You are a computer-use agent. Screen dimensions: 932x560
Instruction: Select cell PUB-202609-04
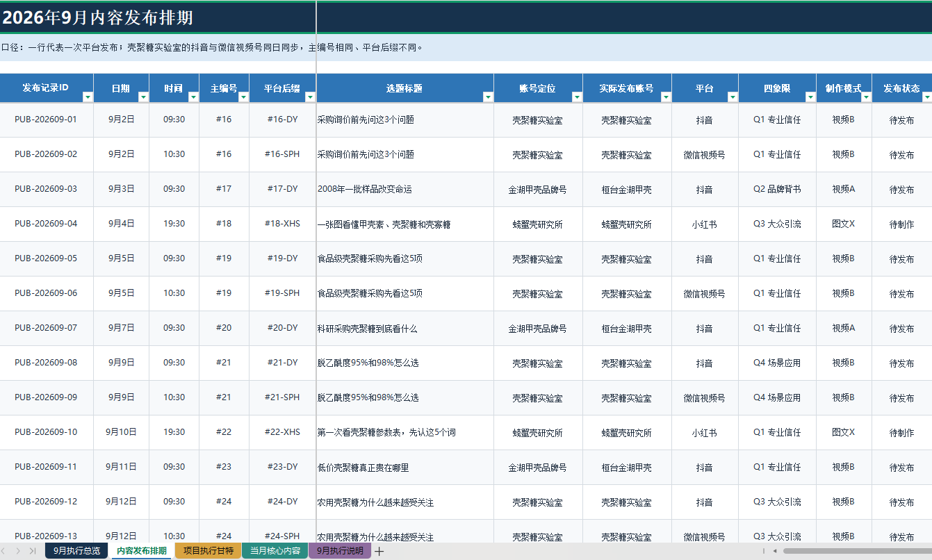tap(46, 224)
